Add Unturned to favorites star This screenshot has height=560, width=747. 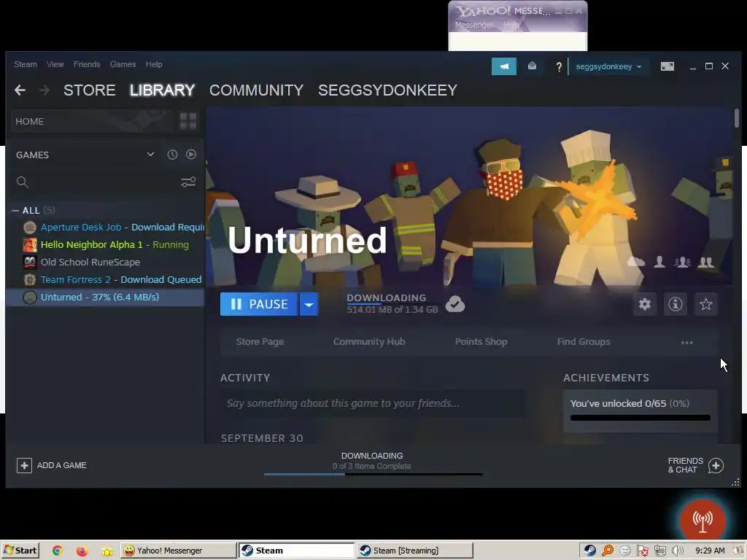click(706, 304)
